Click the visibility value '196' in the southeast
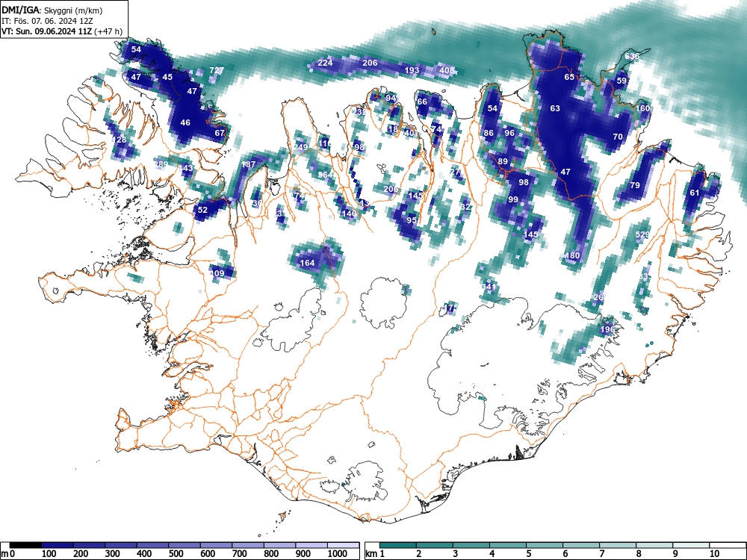The width and height of the screenshot is (747, 560). [x=607, y=329]
